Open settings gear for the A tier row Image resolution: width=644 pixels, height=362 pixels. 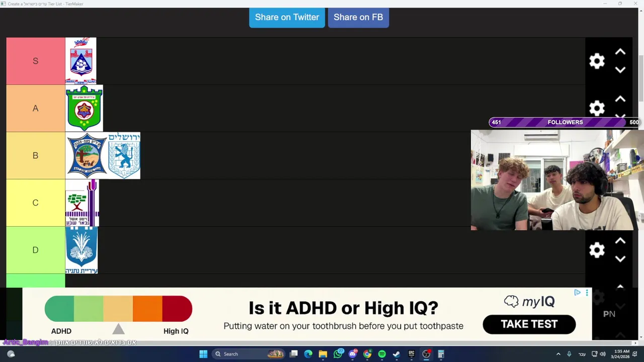pyautogui.click(x=597, y=108)
